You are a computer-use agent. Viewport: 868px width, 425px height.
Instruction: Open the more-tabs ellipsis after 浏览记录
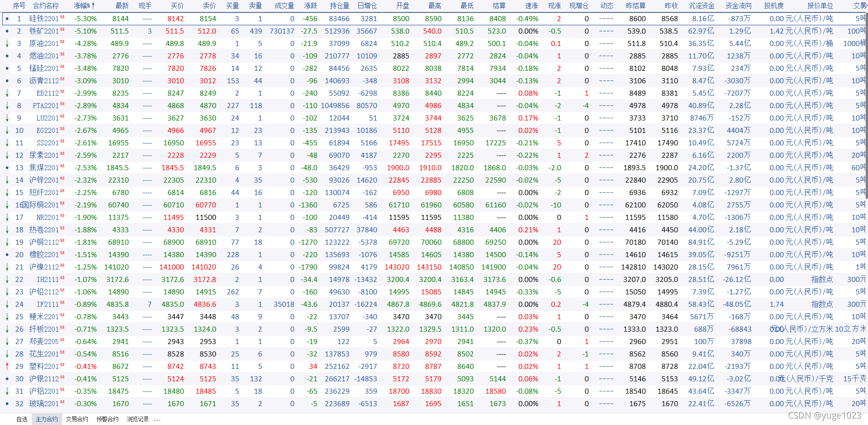[x=157, y=419]
